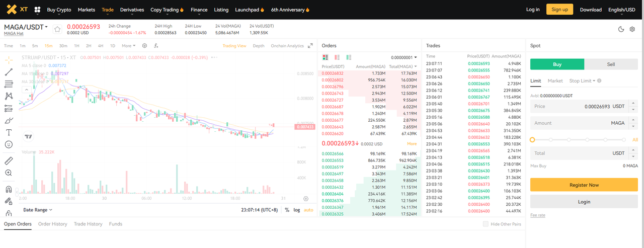Show bids-only order book view
This screenshot has height=248, width=644.
(349, 57)
